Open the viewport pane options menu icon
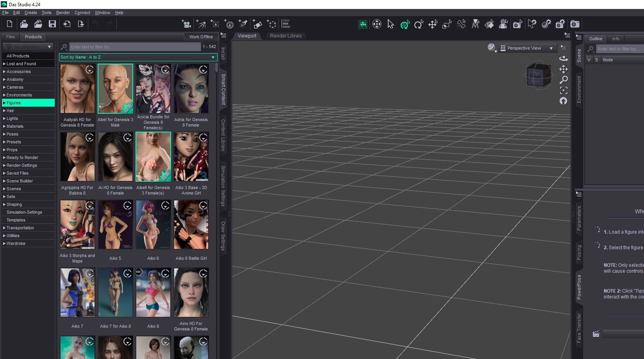The image size is (644, 359). (x=567, y=35)
